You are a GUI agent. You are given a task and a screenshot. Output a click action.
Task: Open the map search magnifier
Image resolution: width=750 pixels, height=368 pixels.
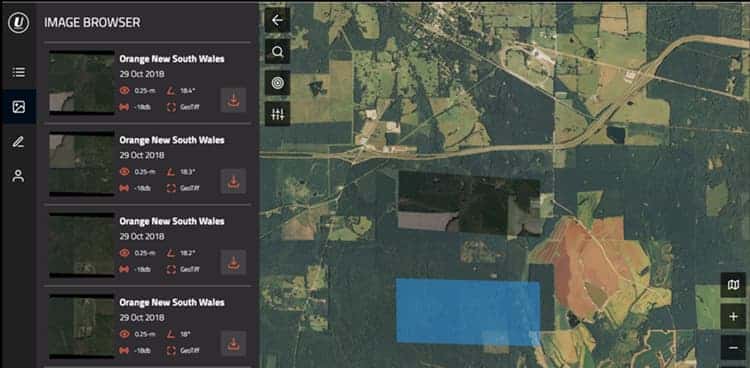pos(277,51)
